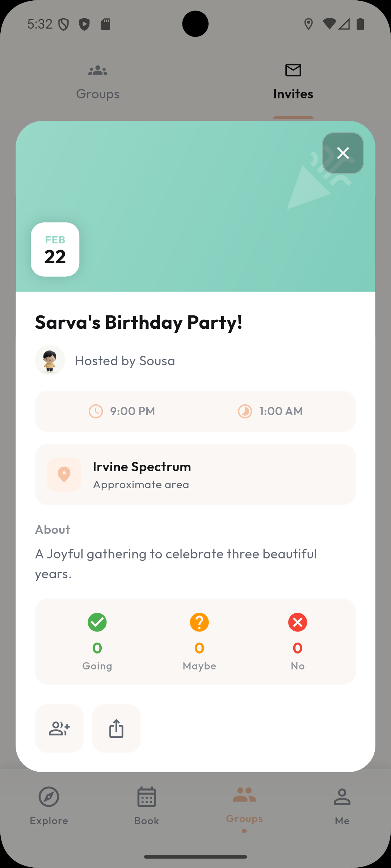Tap host Sousa's avatar
The width and height of the screenshot is (391, 868).
pyautogui.click(x=50, y=360)
